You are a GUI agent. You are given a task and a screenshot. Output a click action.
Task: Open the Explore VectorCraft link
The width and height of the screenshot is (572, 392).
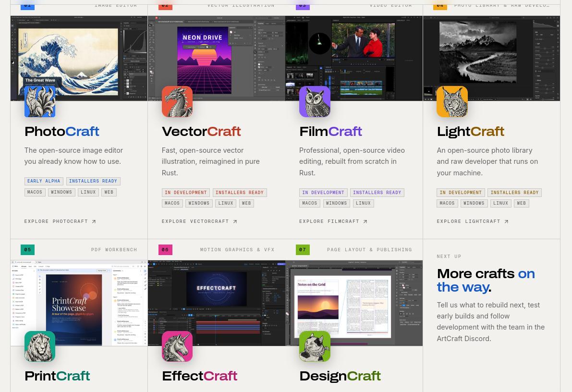pos(199,221)
